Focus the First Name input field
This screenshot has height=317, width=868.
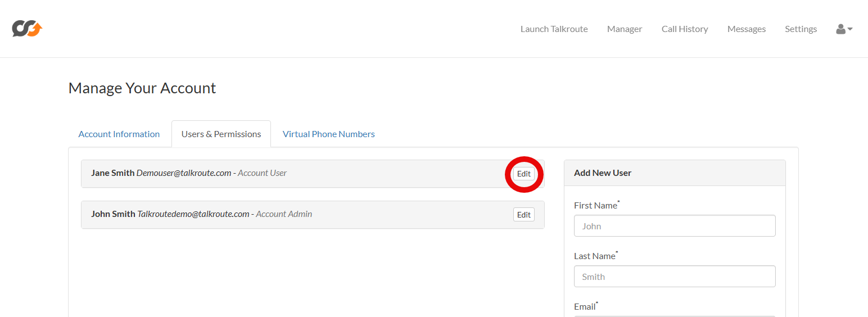(x=674, y=226)
